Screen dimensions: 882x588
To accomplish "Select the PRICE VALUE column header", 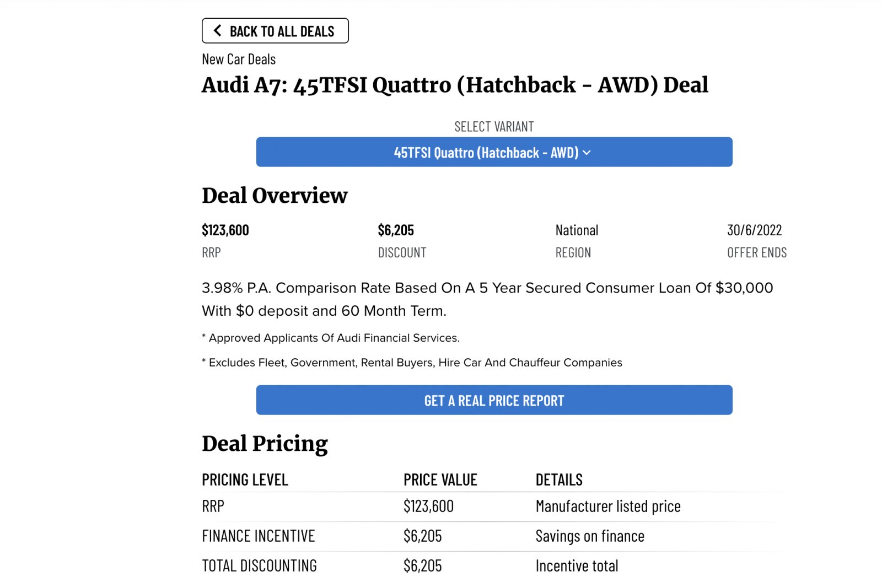I will (x=440, y=479).
